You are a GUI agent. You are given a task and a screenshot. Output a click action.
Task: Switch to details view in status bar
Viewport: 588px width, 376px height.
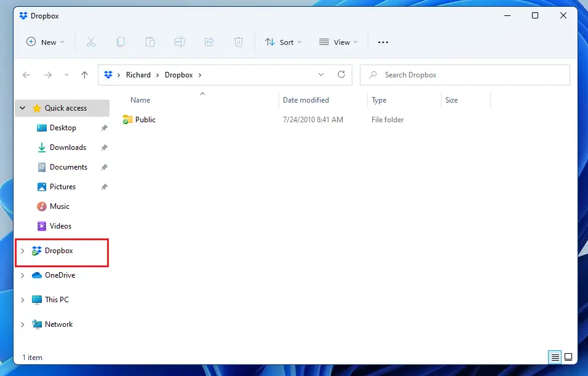[555, 358]
